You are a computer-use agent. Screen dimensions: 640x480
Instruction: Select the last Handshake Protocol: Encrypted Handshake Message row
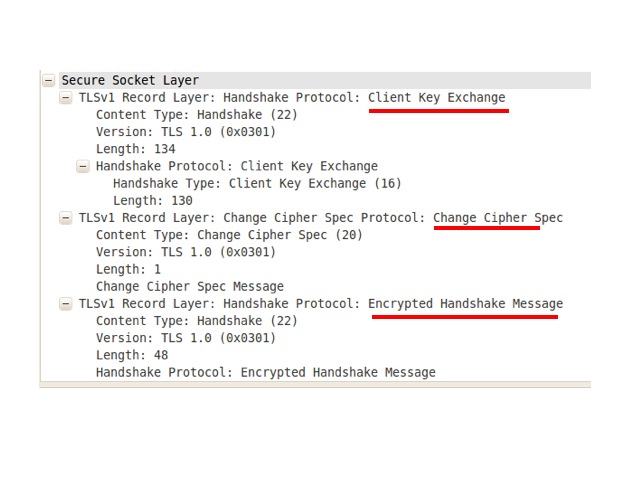pos(266,372)
